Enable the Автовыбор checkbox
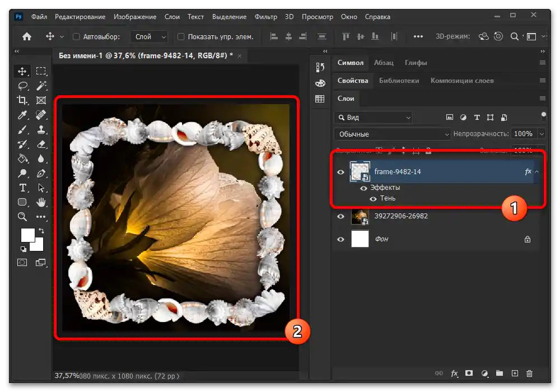Image resolution: width=560 pixels, height=392 pixels. tap(77, 37)
